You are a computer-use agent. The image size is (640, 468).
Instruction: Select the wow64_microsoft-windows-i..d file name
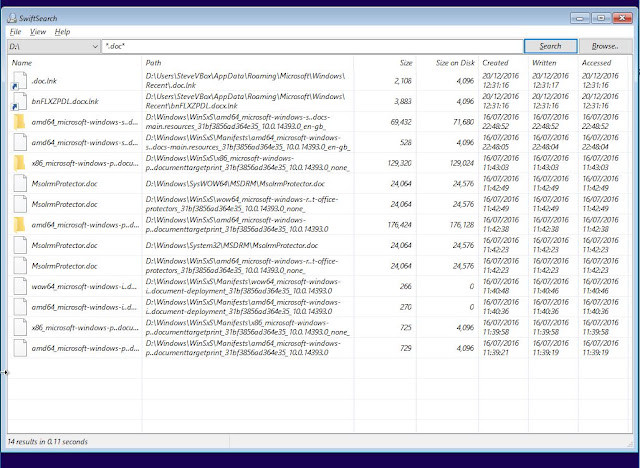84,286
